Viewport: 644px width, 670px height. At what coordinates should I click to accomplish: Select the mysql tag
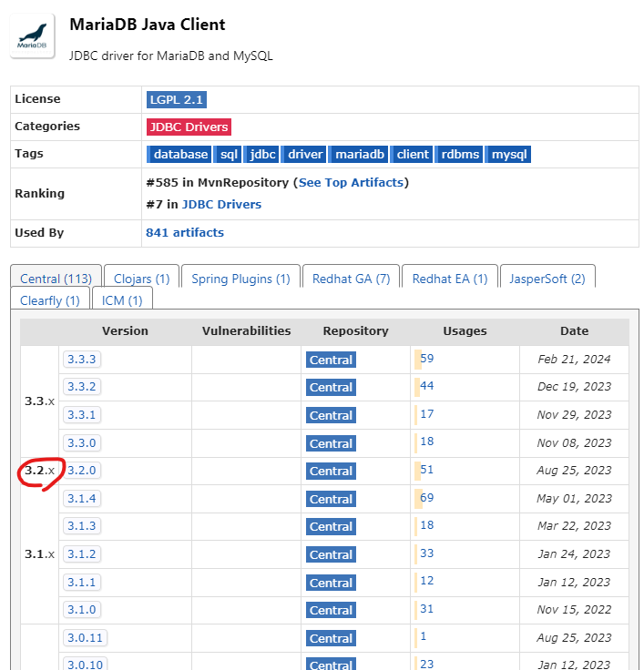pyautogui.click(x=508, y=154)
